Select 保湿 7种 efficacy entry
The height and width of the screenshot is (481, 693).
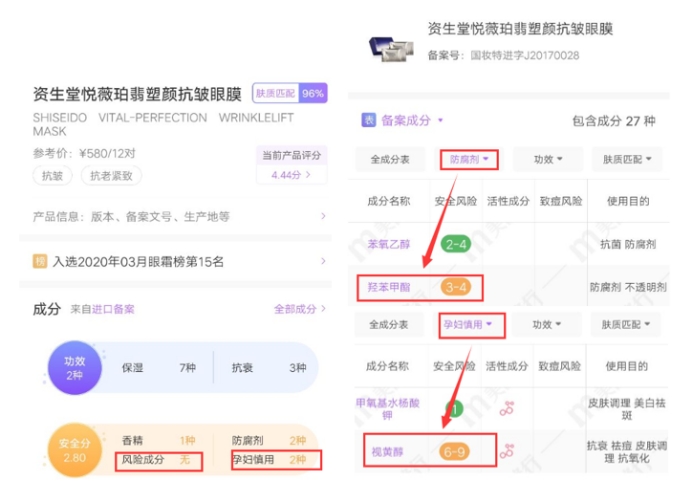pyautogui.click(x=159, y=367)
